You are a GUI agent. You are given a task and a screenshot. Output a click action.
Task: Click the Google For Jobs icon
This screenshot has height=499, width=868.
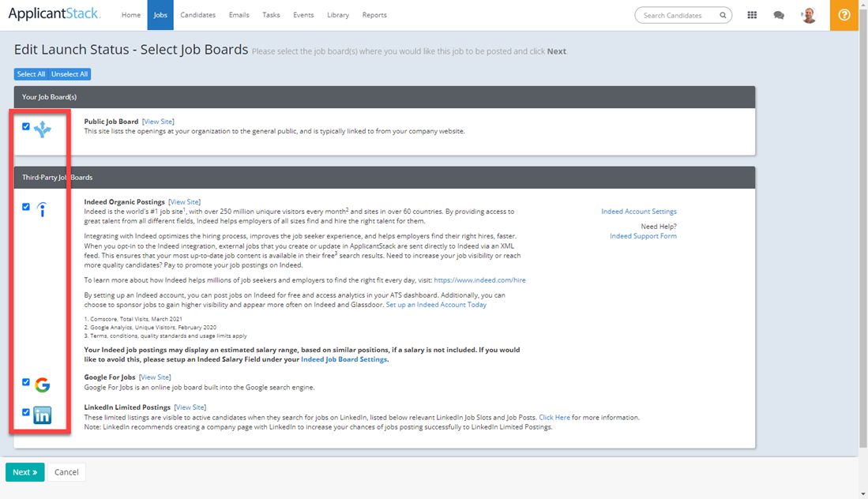coord(42,385)
